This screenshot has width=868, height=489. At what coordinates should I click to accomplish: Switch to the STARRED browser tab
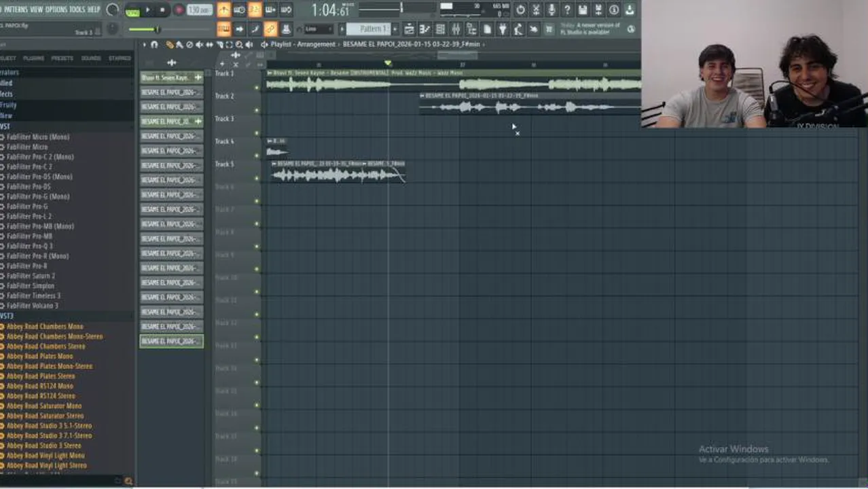[x=120, y=58]
